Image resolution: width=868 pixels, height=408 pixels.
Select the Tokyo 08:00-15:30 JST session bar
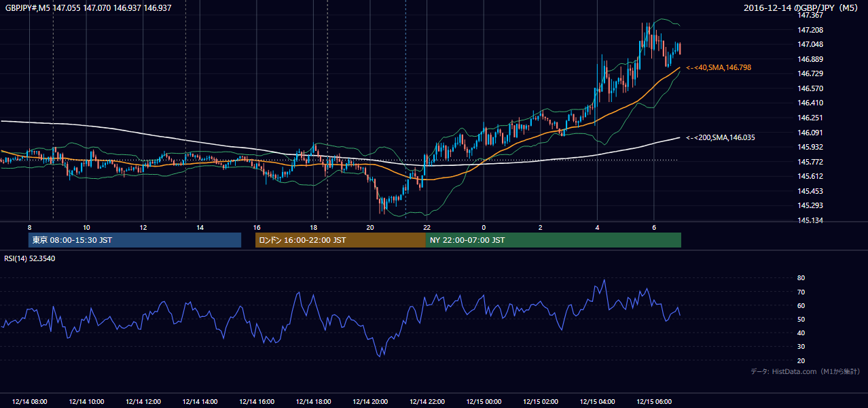pos(134,240)
